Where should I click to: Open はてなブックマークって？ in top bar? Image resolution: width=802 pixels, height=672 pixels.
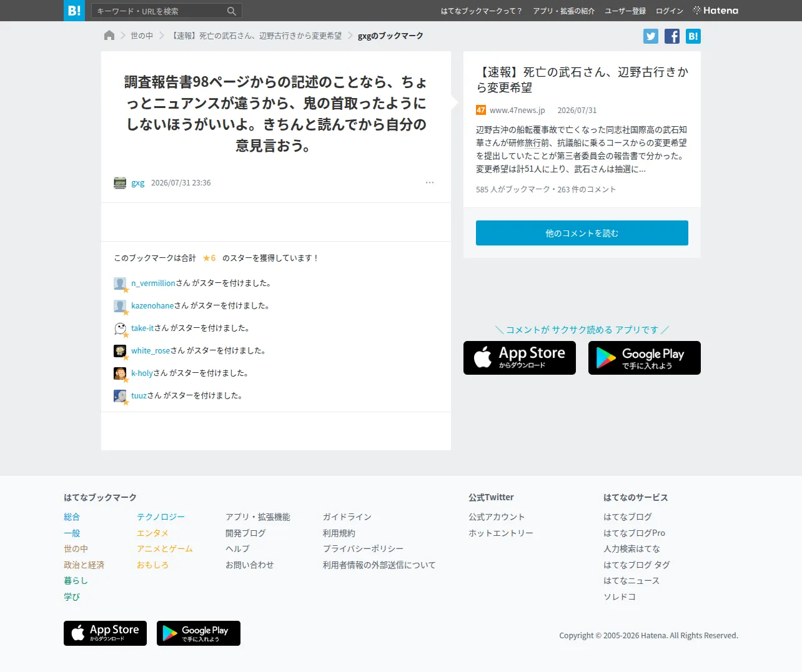click(x=482, y=11)
